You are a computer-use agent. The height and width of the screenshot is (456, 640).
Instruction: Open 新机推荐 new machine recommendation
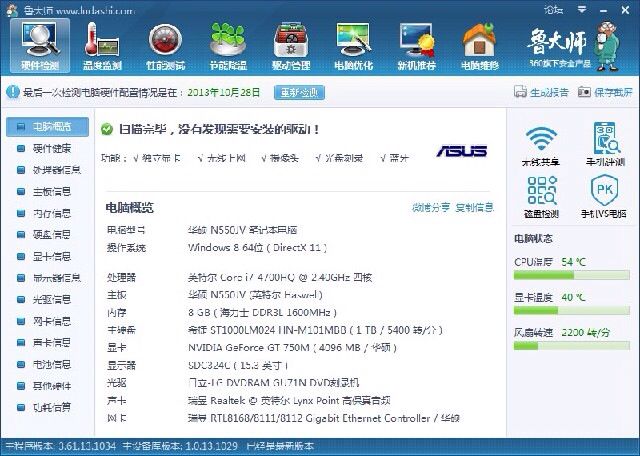pyautogui.click(x=416, y=46)
